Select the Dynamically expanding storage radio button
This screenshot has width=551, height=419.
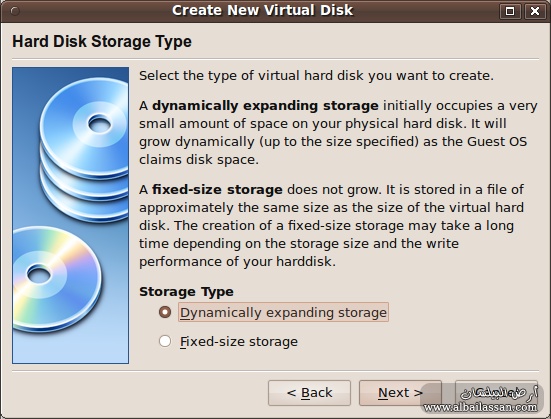pos(165,312)
